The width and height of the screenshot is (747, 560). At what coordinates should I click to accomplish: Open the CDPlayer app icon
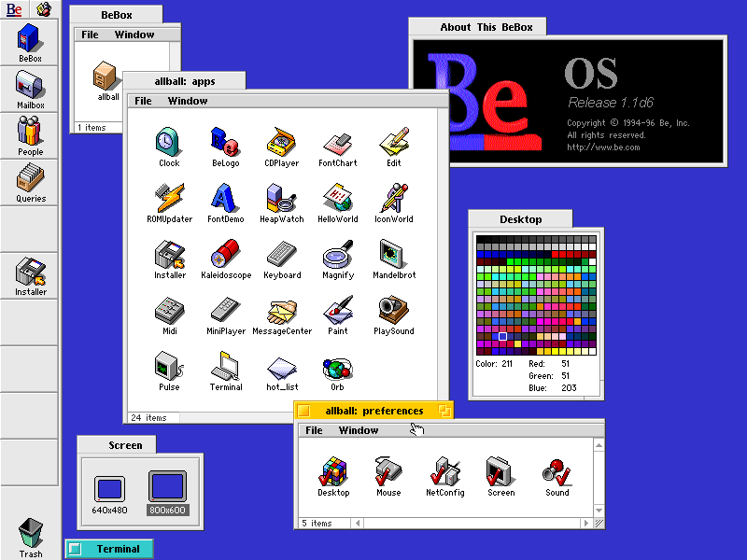pyautogui.click(x=281, y=143)
